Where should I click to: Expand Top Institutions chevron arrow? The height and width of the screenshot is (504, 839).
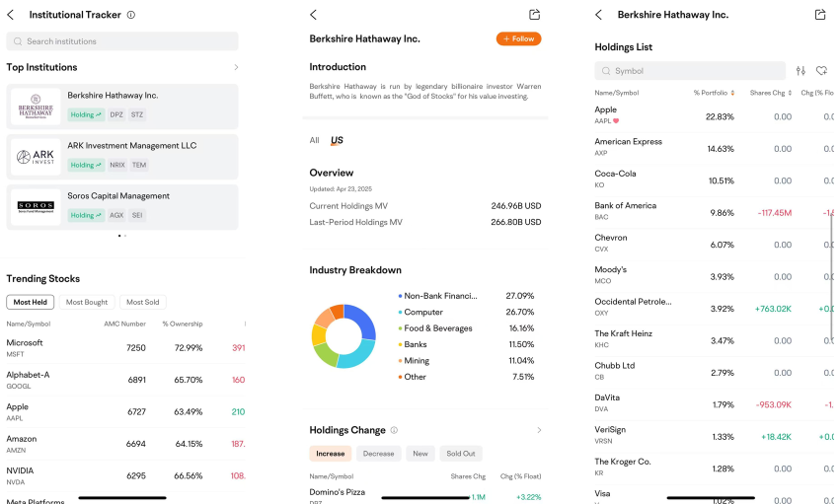point(236,67)
